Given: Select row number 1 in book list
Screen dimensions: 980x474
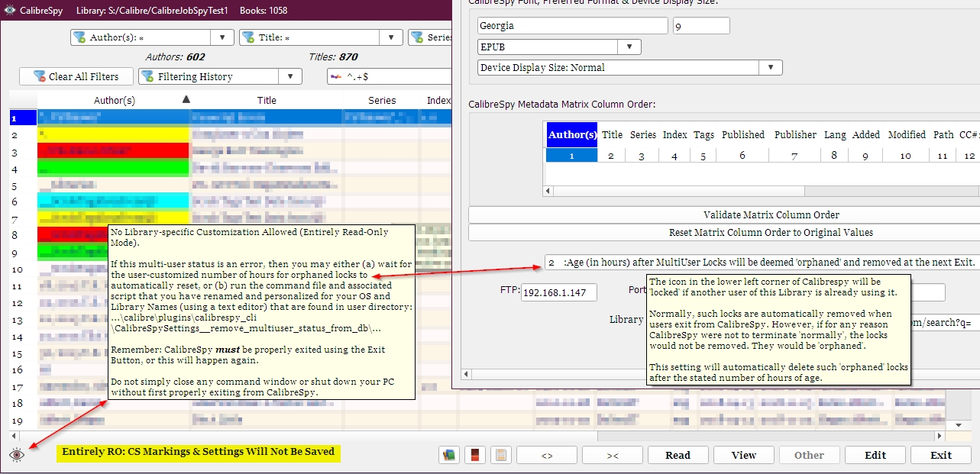Looking at the screenshot, I should [x=23, y=118].
